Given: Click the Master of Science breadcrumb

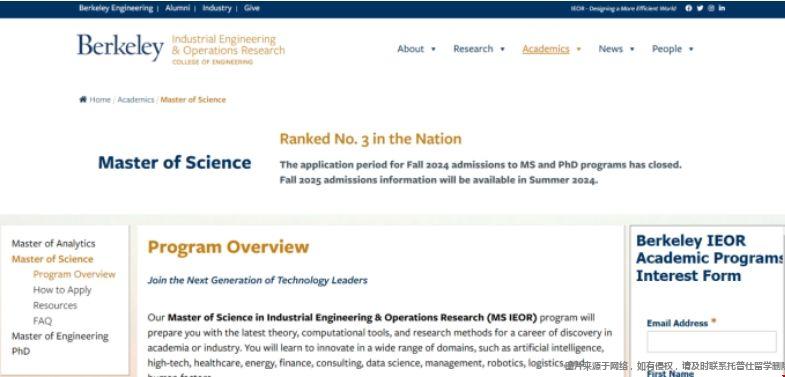Looking at the screenshot, I should click(193, 100).
